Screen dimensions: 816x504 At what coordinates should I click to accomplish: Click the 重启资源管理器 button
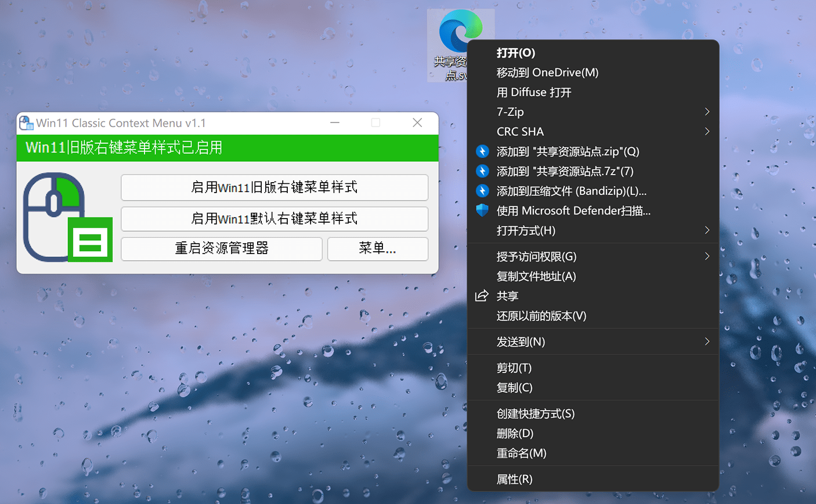pyautogui.click(x=221, y=249)
